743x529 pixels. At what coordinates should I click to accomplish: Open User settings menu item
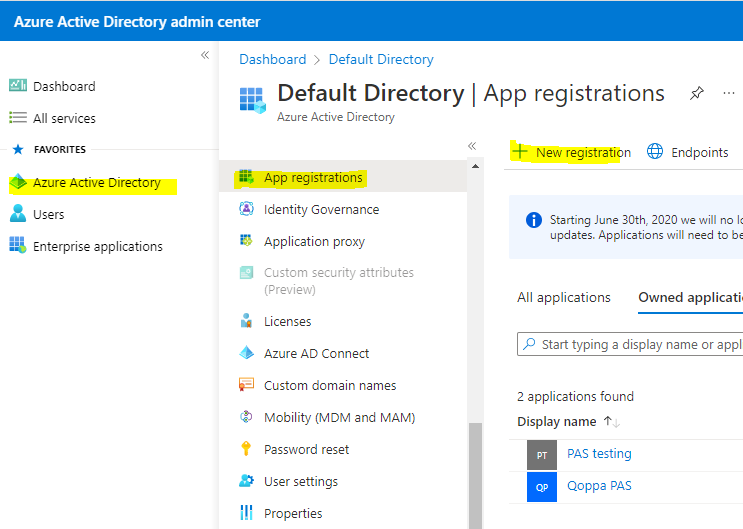[x=343, y=481]
